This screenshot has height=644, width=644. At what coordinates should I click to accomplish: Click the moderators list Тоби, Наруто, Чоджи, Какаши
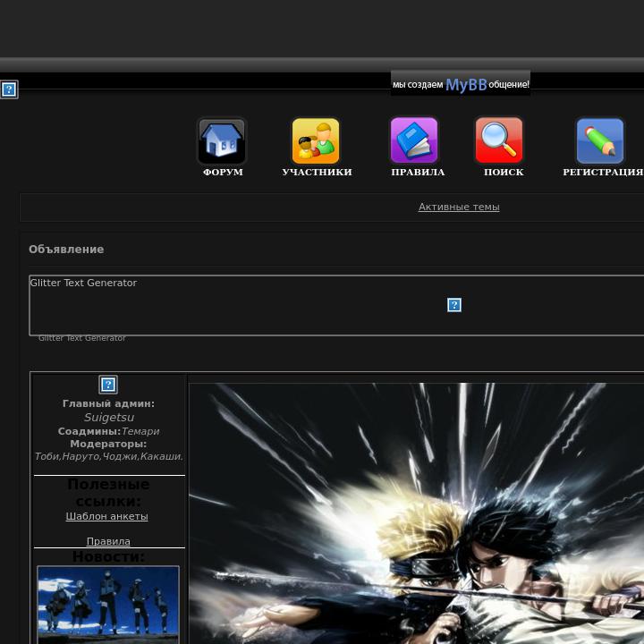point(109,456)
